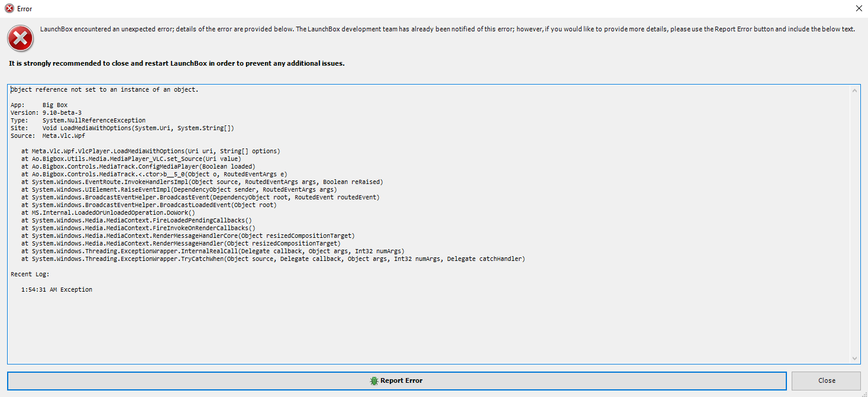
Task: Close the error dialog with Close button
Action: tap(826, 380)
